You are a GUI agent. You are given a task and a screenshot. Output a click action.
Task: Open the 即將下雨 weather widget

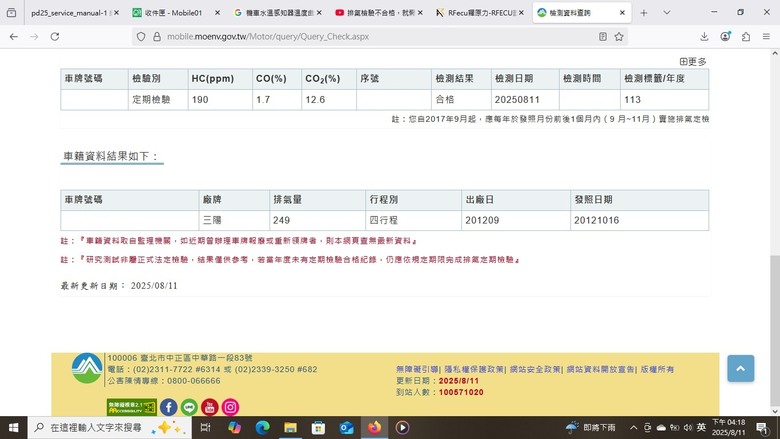[590, 428]
